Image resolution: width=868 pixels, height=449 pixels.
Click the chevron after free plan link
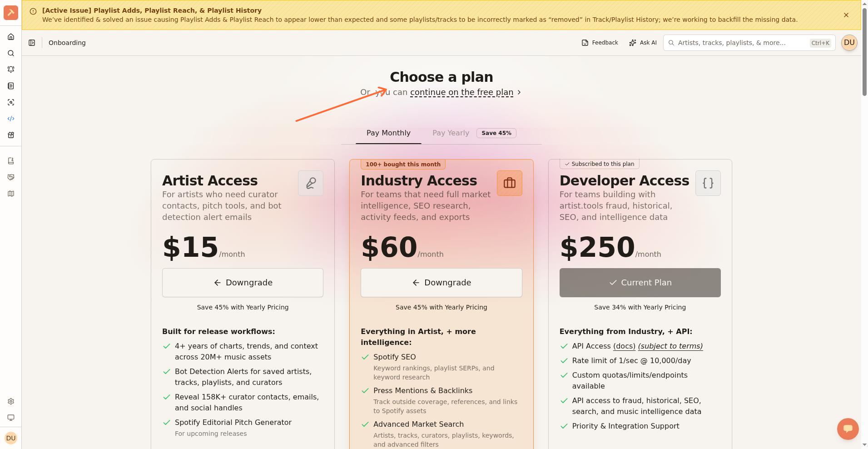519,92
